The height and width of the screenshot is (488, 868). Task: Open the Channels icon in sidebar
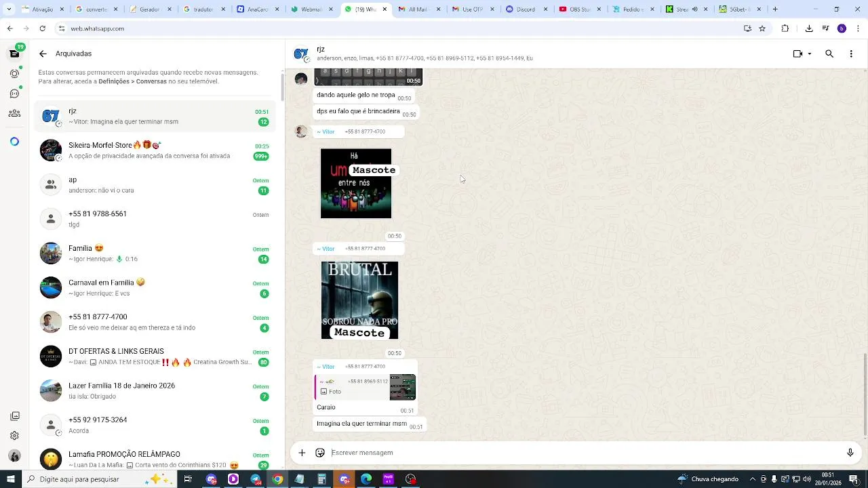pyautogui.click(x=14, y=94)
